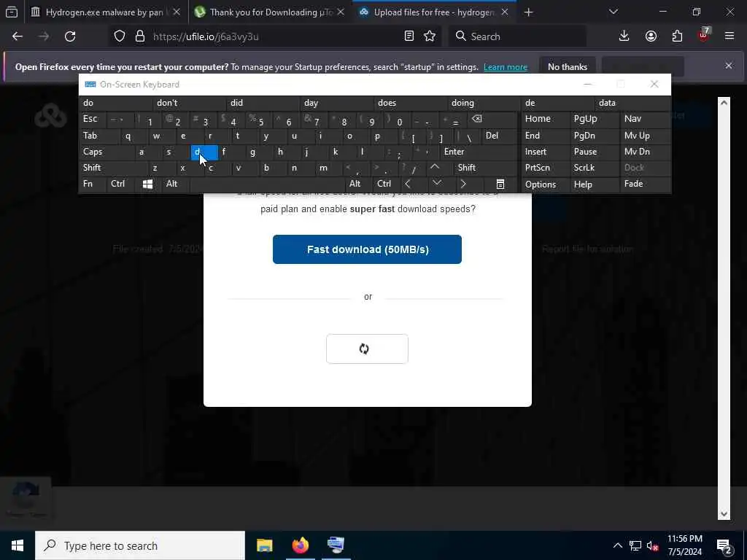
Task: Close the Hydrogen.exe malware tab
Action: click(177, 12)
